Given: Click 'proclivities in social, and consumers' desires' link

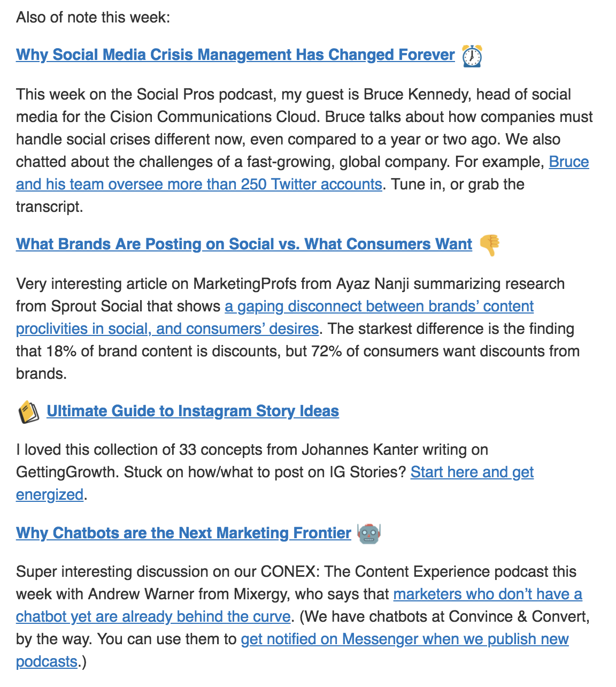Looking at the screenshot, I should click(167, 329).
